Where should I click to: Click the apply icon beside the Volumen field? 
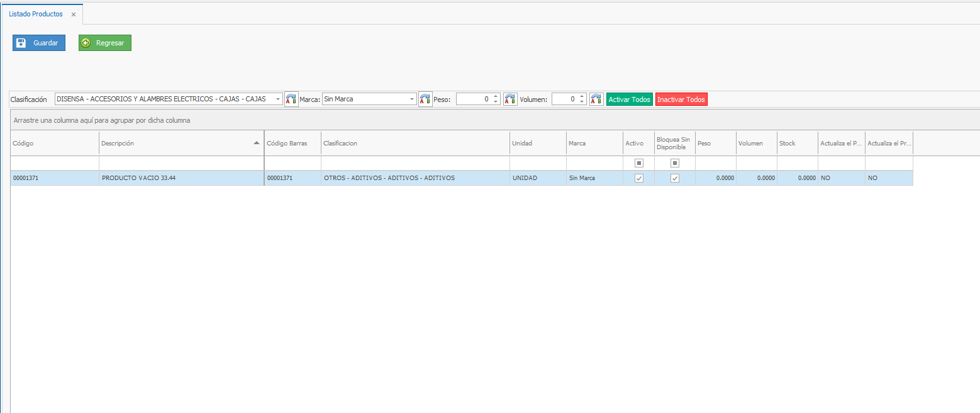596,99
